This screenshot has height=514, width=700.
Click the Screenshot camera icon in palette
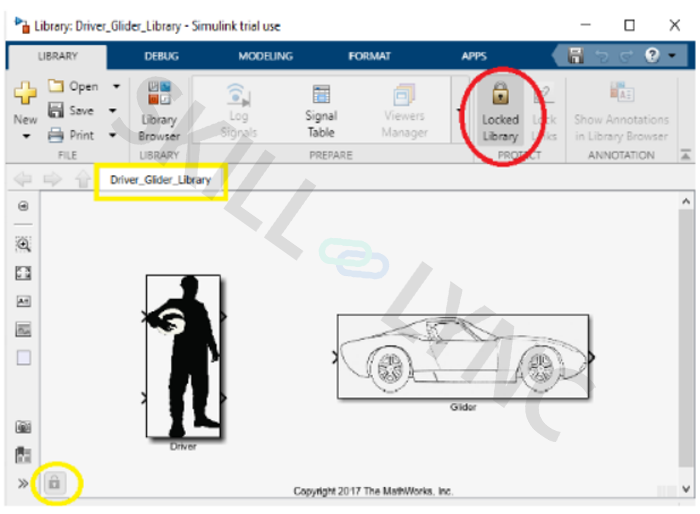click(23, 427)
